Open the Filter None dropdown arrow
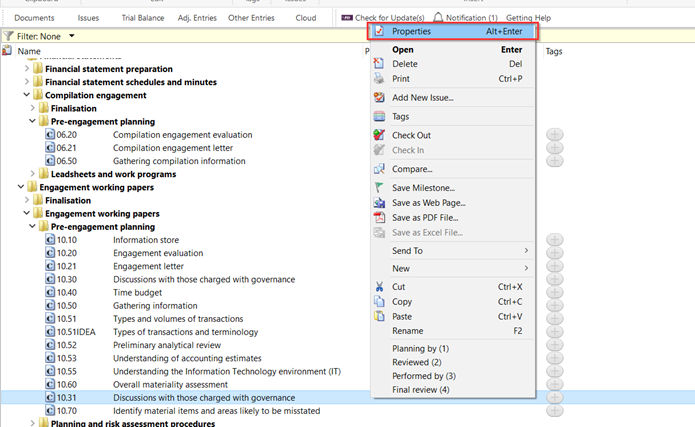Screen dimensions: 695x427 (x=72, y=36)
